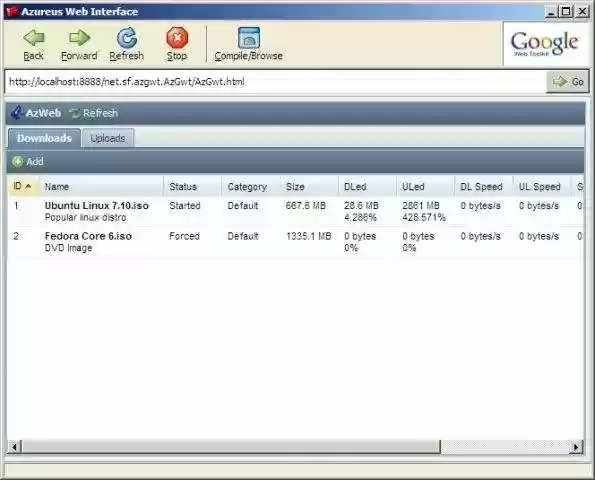This screenshot has height=480, width=595.
Task: Select the Ubuntu Linux 7.10.iso row
Action: pyautogui.click(x=296, y=211)
